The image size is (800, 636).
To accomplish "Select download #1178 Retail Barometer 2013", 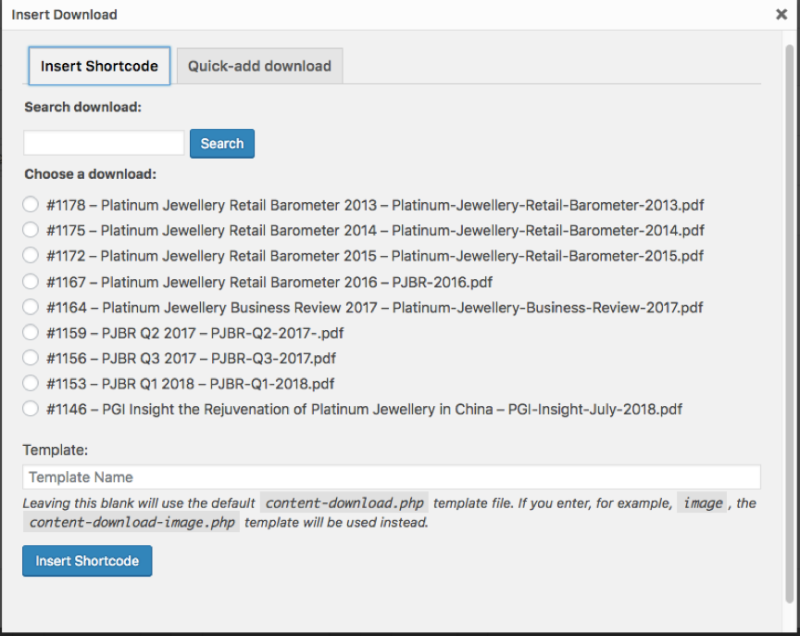I will 30,205.
